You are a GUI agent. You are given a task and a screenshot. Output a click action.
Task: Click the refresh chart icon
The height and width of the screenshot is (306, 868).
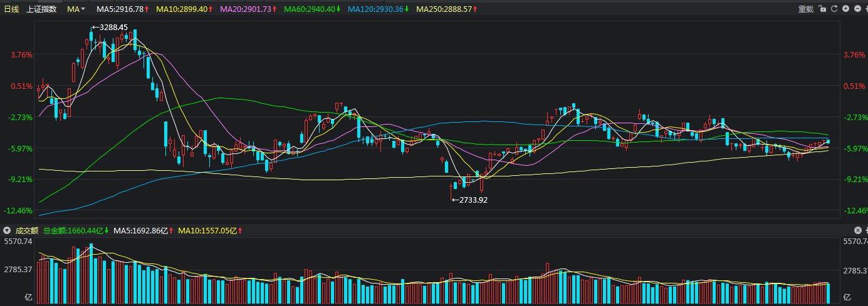tap(834, 9)
